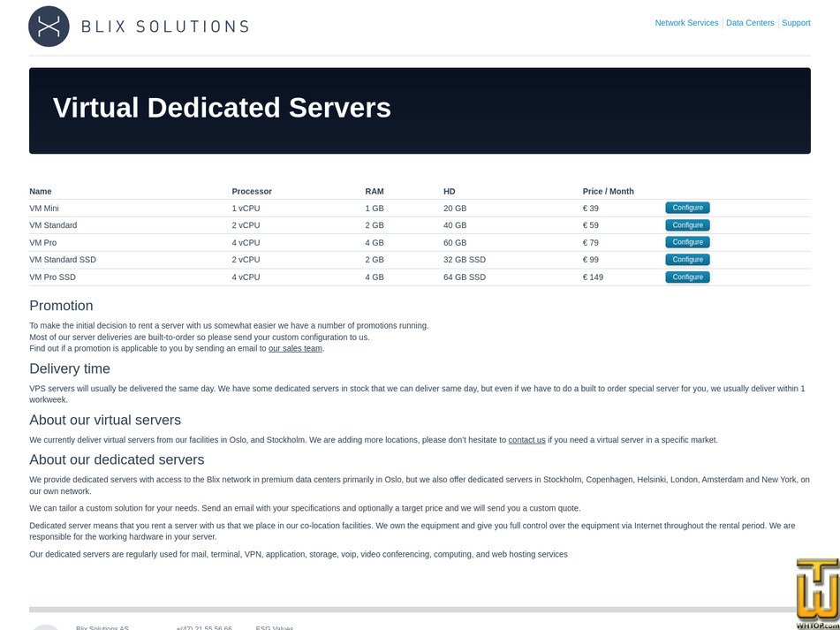Viewport: 840px width, 630px height.
Task: Open the Network Services menu link
Action: tap(686, 23)
